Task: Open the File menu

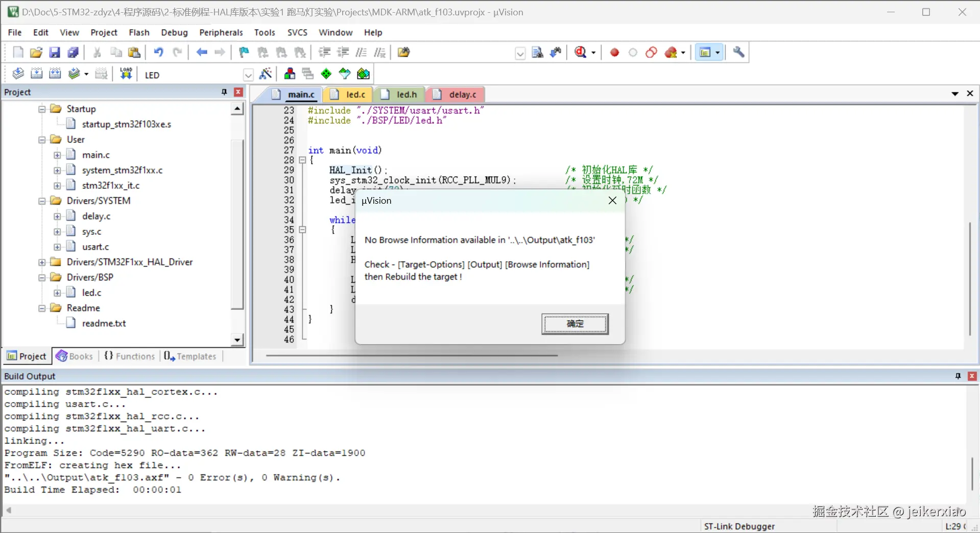Action: pos(15,32)
